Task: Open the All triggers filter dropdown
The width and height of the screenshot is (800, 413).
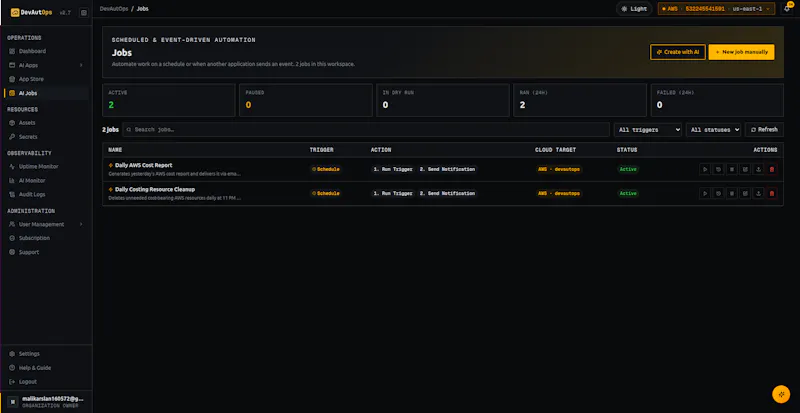Action: tap(647, 130)
